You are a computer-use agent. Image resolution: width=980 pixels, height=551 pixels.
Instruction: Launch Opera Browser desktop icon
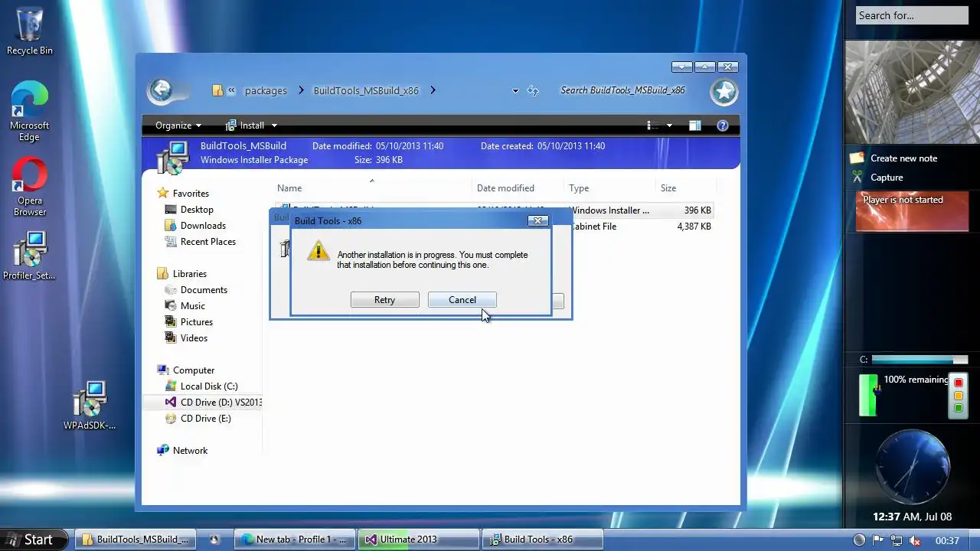click(30, 187)
